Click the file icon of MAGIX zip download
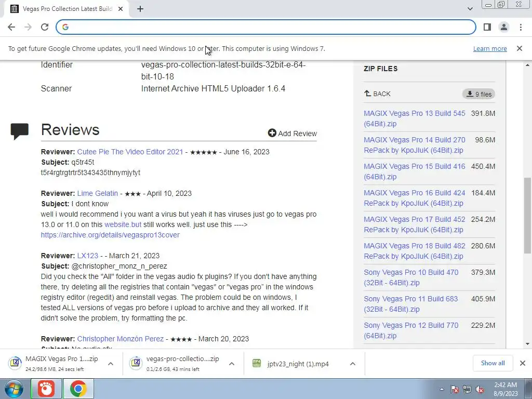 point(15,363)
